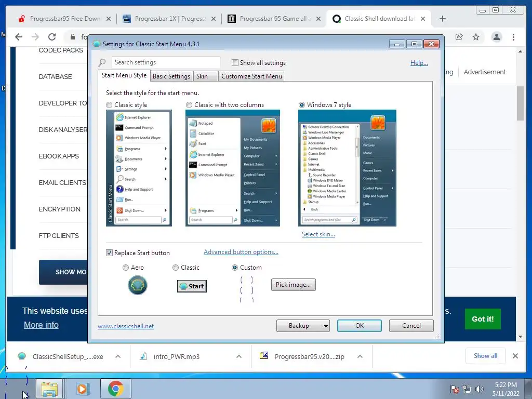
Task: Click Pick image button
Action: (x=293, y=285)
